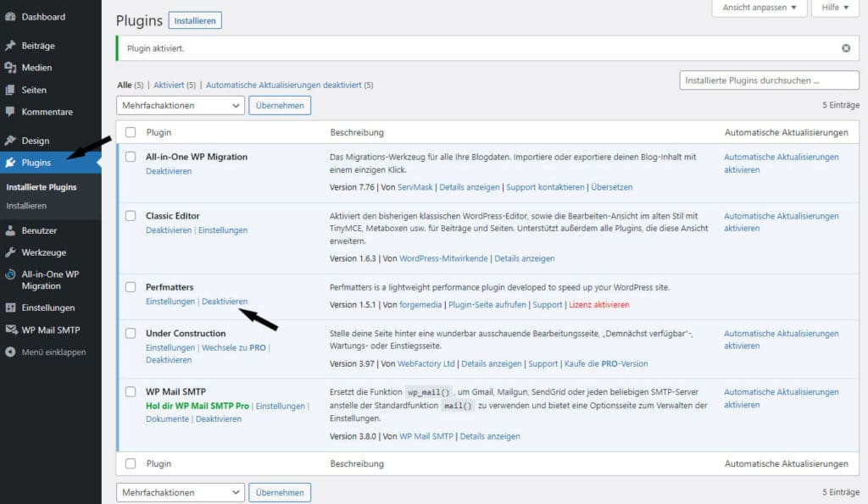Open Classic Editor Einstellungen link
868x504 pixels.
223,230
